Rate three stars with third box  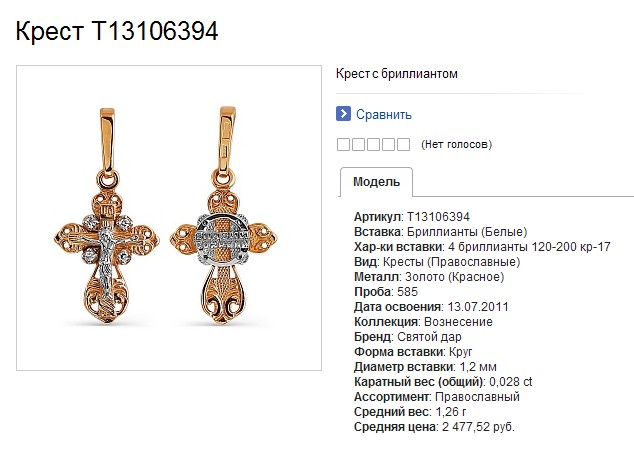[x=373, y=144]
